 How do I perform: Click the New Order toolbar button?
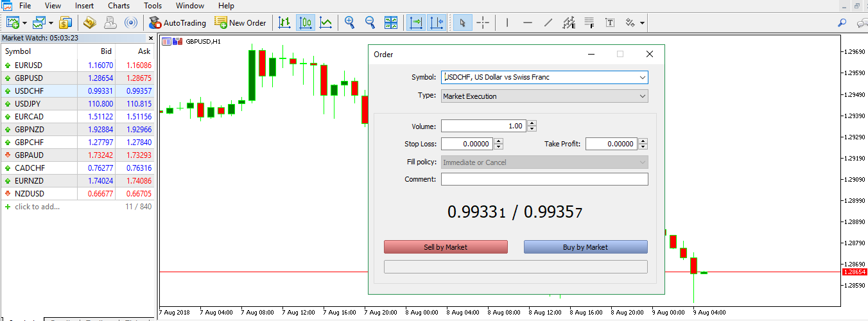(240, 22)
